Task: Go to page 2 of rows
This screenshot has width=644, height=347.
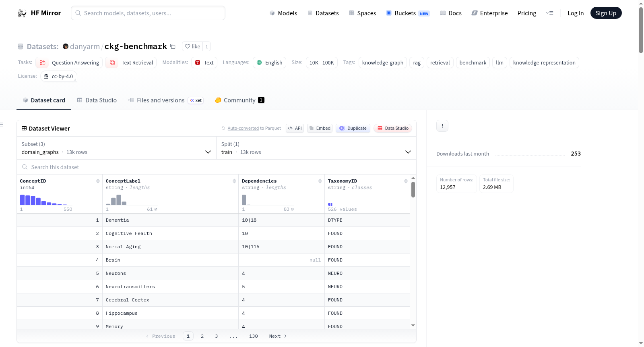Action: [x=202, y=336]
